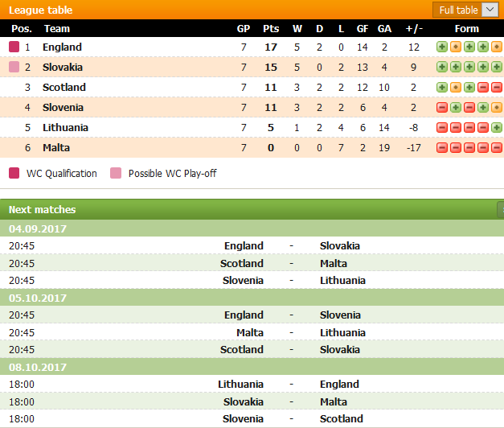The image size is (504, 428).
Task: Click Lithuania's green win form icon
Action: click(498, 127)
